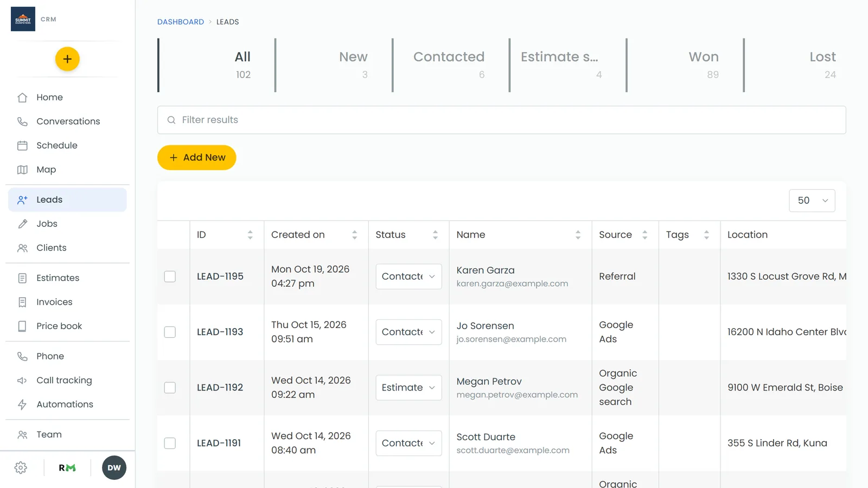Select checkbox for LEAD-1191
Screen dimensions: 868x488
170,443
